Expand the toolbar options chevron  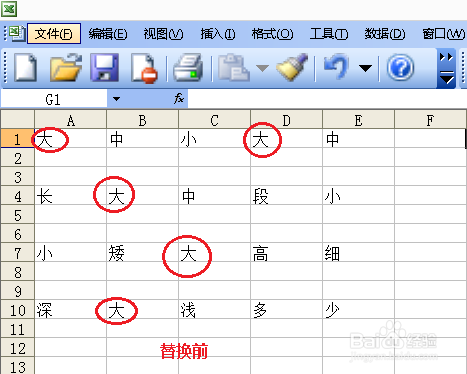click(x=446, y=68)
